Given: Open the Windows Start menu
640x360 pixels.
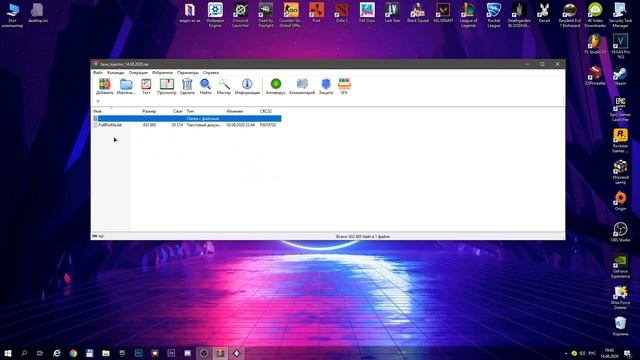Looking at the screenshot, I should [x=8, y=353].
